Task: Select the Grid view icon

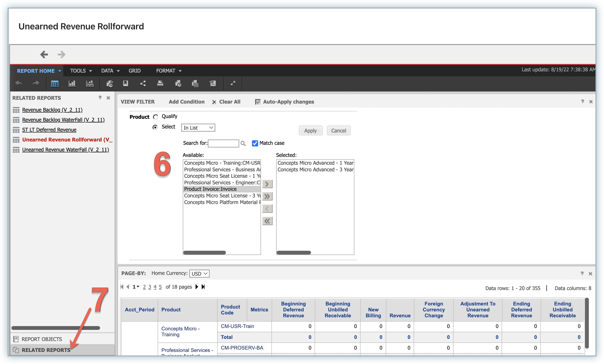Action: click(x=55, y=84)
